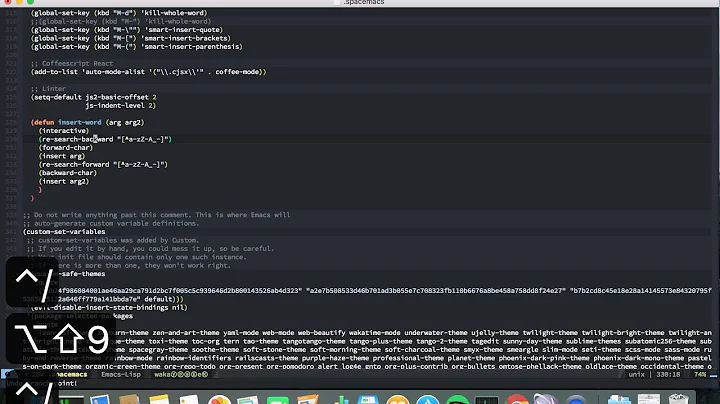This screenshot has height=404, width=720.
Task: Click the ';; Linter' comment line
Action: point(48,89)
